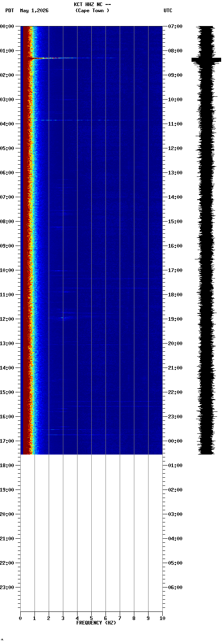Click the PDT timezone label
Screen dimensions: 224x644
coord(10,11)
